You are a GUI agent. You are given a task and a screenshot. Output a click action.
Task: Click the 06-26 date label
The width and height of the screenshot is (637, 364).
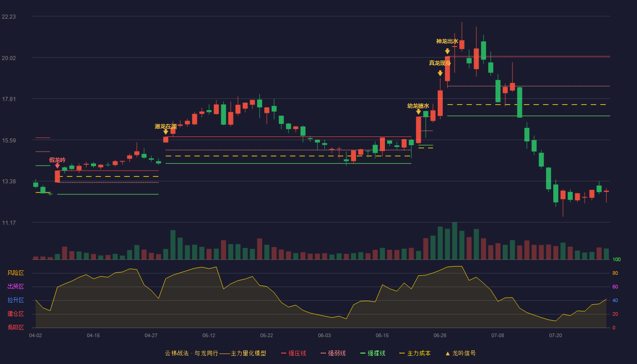[440, 335]
